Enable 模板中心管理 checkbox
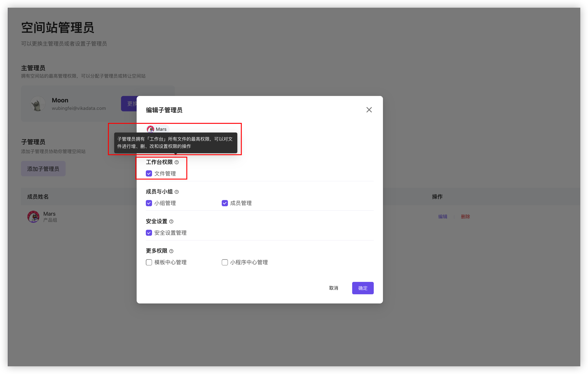This screenshot has width=588, height=374. pos(149,262)
